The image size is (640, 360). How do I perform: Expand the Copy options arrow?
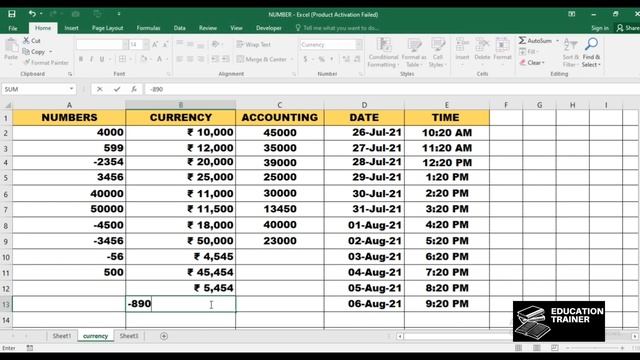click(51, 52)
